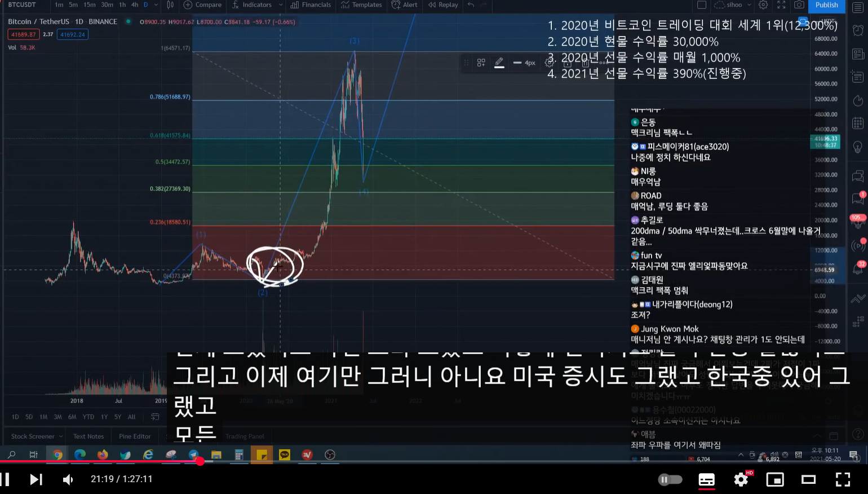The width and height of the screenshot is (868, 494).
Task: Click the red sell price 41689.87
Action: tap(23, 34)
